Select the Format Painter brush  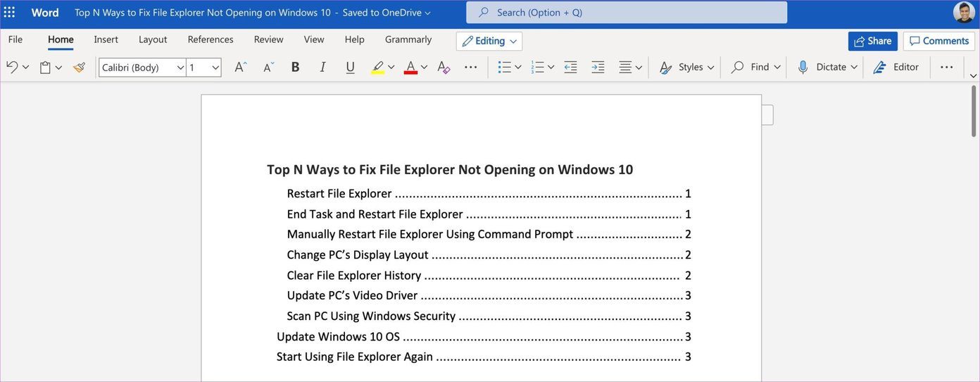pyautogui.click(x=79, y=67)
